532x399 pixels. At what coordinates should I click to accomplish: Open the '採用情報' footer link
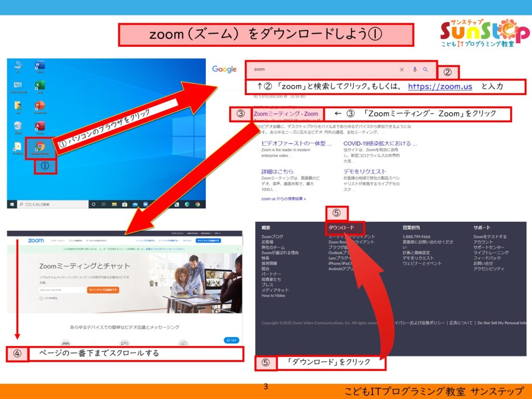[269, 263]
